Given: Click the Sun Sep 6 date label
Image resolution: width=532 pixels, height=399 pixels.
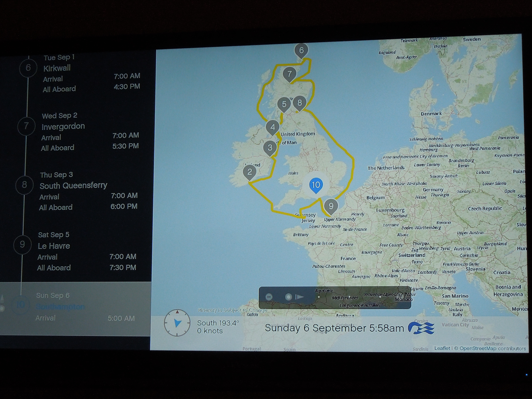Looking at the screenshot, I should (x=53, y=295).
